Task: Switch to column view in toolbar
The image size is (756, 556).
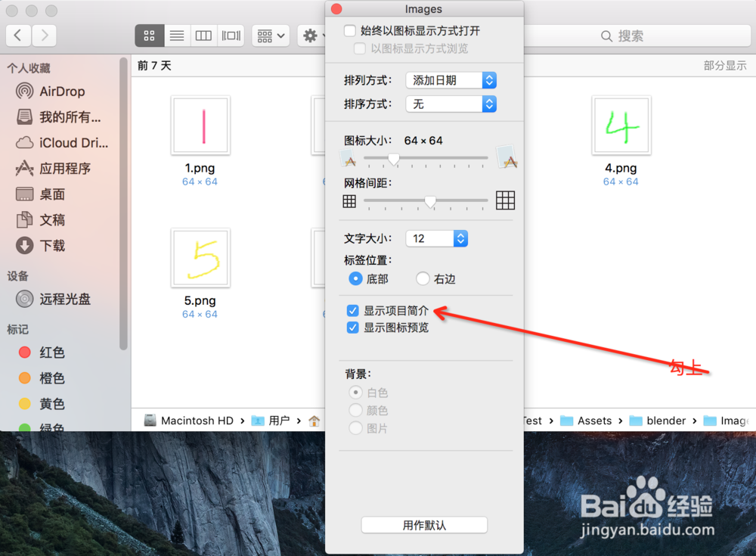Action: [203, 36]
